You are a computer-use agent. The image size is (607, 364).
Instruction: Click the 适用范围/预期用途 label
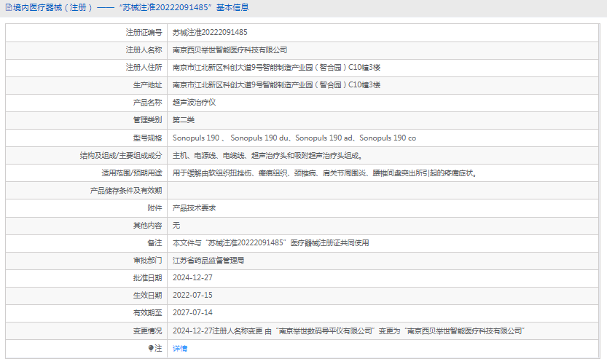click(132, 173)
